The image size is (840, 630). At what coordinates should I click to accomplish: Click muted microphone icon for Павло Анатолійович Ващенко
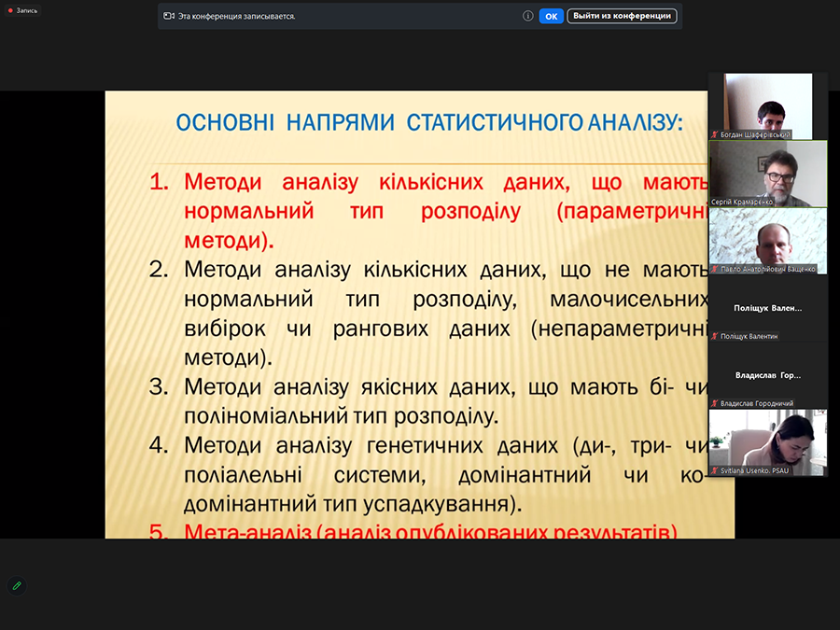click(x=715, y=269)
